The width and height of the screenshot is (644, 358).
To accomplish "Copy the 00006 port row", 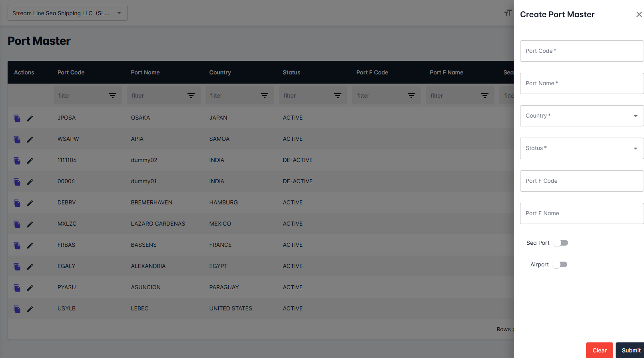I will 17,182.
